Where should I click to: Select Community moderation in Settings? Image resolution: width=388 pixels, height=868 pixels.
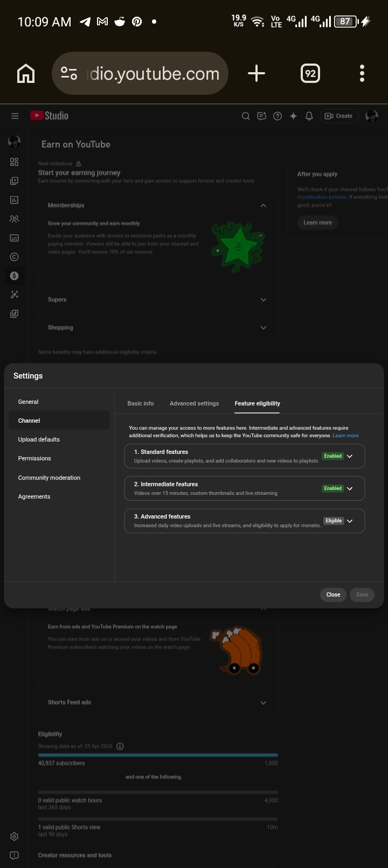pyautogui.click(x=59, y=478)
